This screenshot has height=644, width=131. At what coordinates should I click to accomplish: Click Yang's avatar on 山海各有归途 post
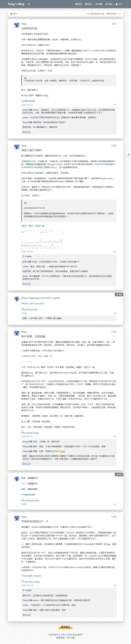tap(17, 25)
